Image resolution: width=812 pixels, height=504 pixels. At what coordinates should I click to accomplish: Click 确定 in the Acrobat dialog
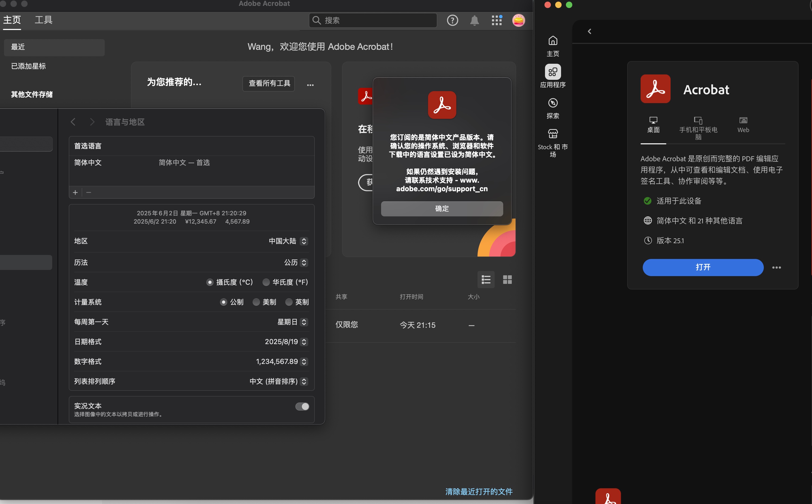[442, 209]
